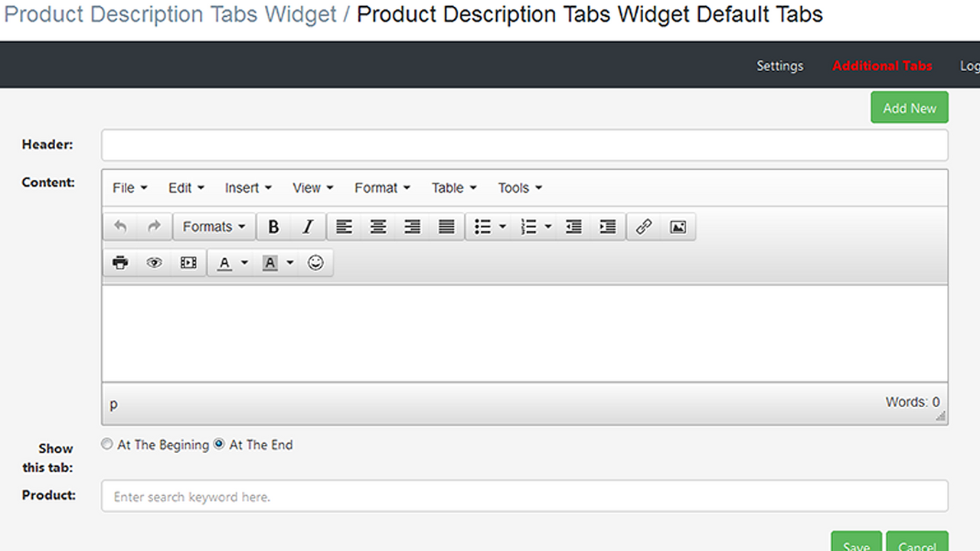Justify text alignment
The image size is (980, 551).
[446, 227]
